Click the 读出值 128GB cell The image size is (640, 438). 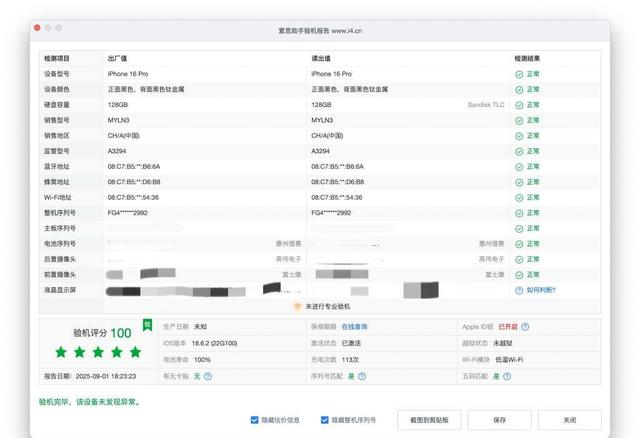pyautogui.click(x=321, y=105)
